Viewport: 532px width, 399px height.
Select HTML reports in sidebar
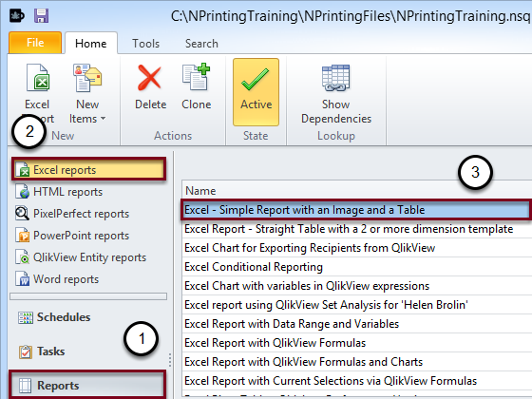[67, 192]
